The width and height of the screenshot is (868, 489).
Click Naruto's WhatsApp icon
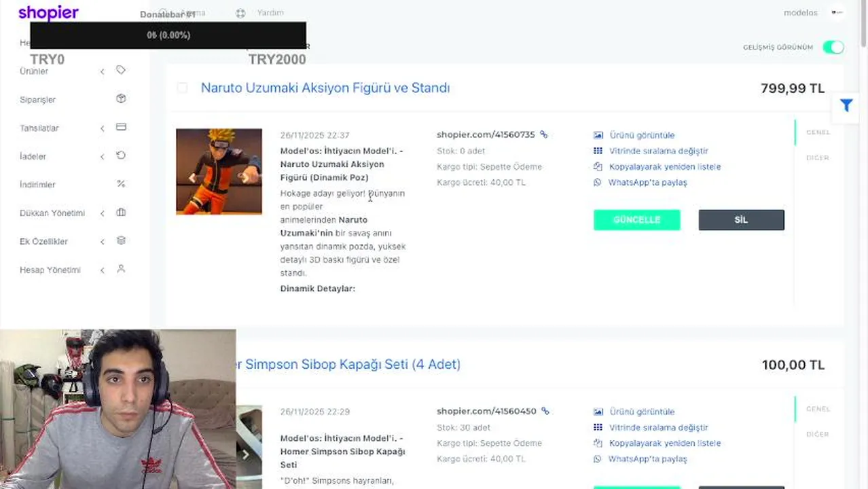(x=598, y=182)
